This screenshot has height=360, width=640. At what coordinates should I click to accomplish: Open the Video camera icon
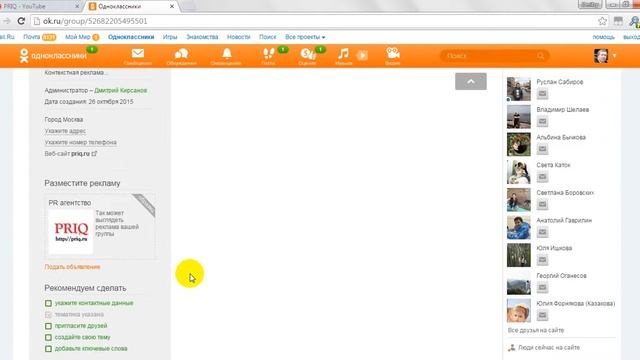[x=393, y=53]
